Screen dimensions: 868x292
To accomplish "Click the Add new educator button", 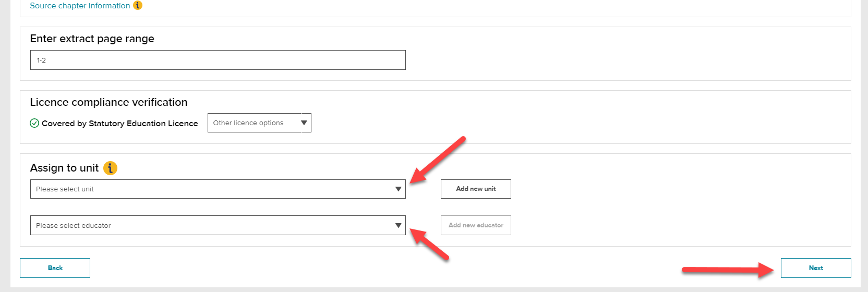I will click(x=476, y=225).
